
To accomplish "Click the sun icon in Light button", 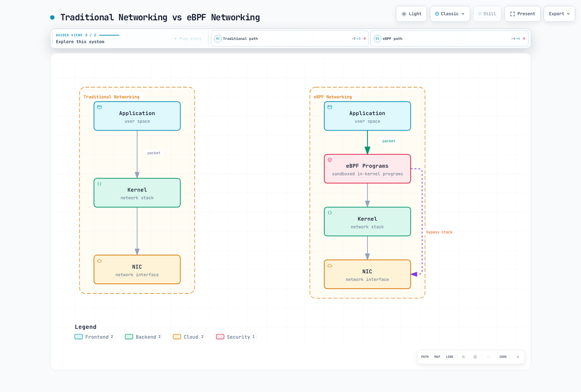I will 404,14.
